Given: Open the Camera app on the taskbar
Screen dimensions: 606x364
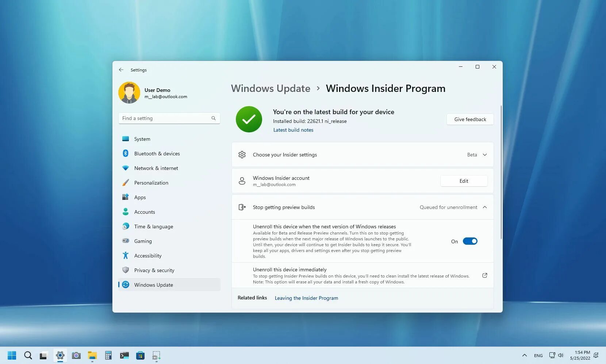Looking at the screenshot, I should point(76,355).
